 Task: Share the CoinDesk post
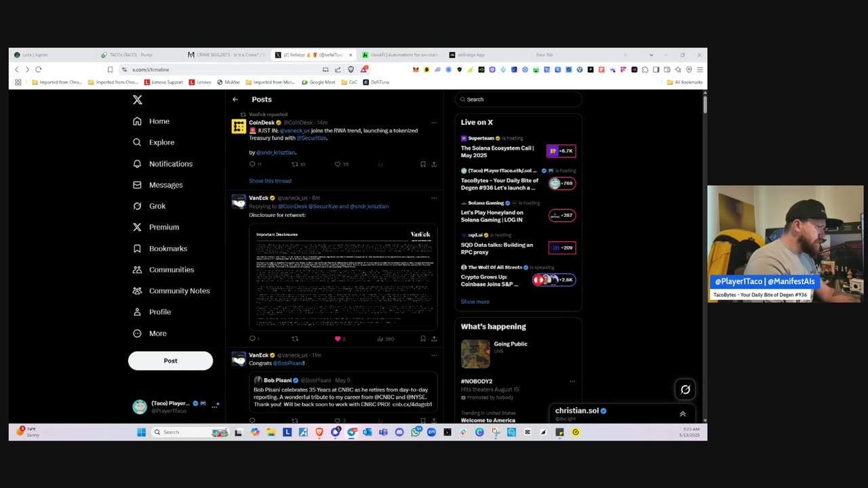434,164
